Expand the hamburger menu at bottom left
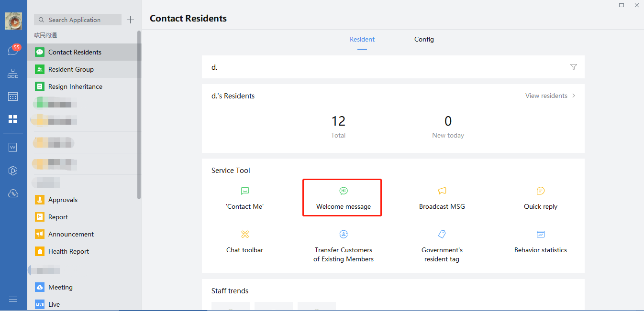Image resolution: width=644 pixels, height=311 pixels. 13,299
